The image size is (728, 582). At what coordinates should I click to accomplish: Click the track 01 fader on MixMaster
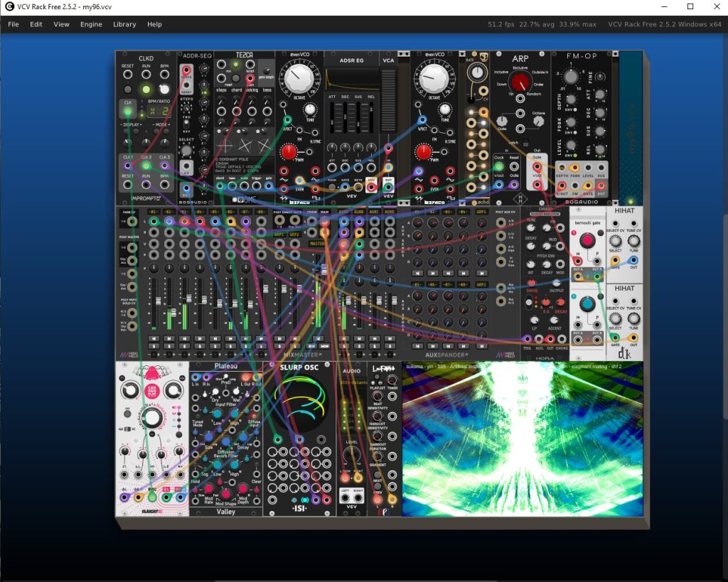pos(158,301)
